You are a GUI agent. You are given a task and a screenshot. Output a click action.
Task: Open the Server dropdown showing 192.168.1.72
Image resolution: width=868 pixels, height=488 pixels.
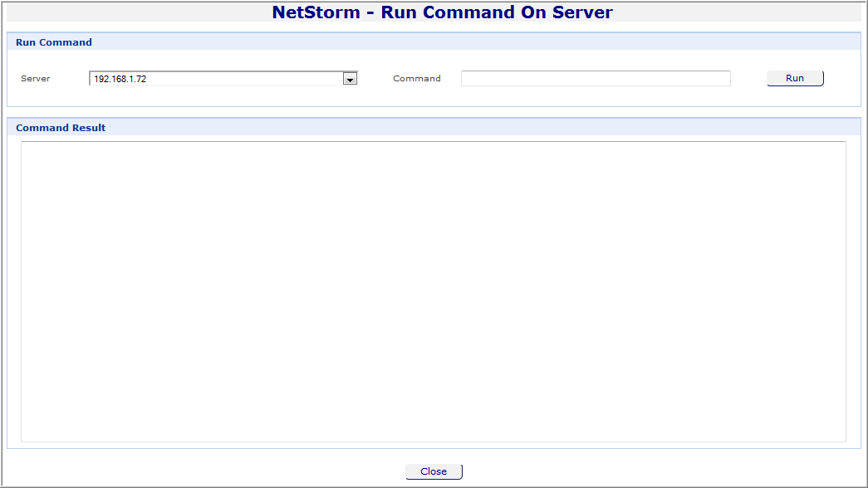point(223,79)
